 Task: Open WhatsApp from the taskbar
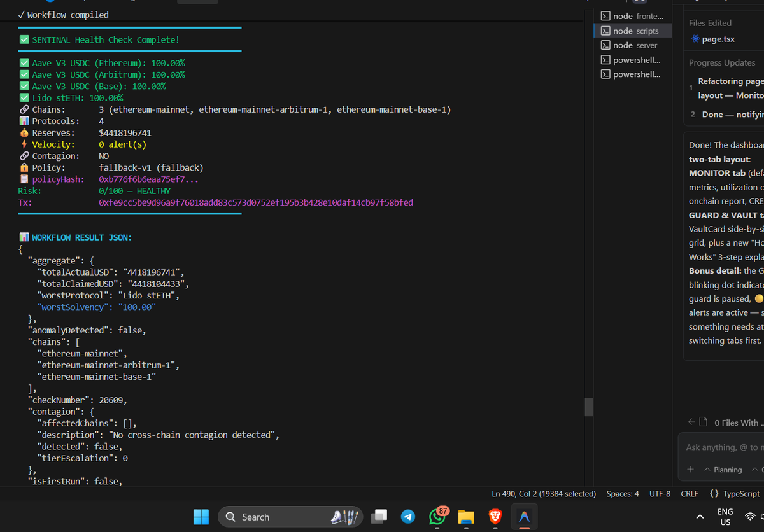click(x=437, y=517)
